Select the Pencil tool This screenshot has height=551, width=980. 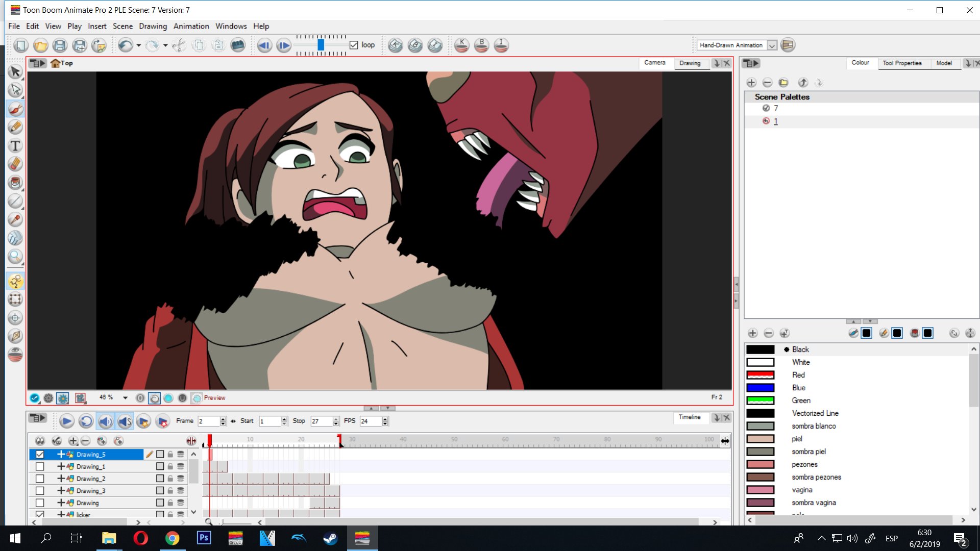coord(15,127)
